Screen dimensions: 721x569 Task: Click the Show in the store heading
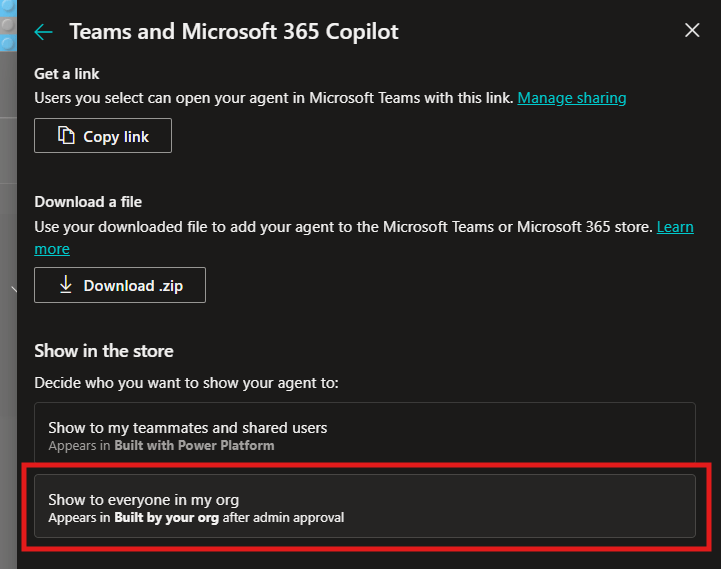click(104, 351)
